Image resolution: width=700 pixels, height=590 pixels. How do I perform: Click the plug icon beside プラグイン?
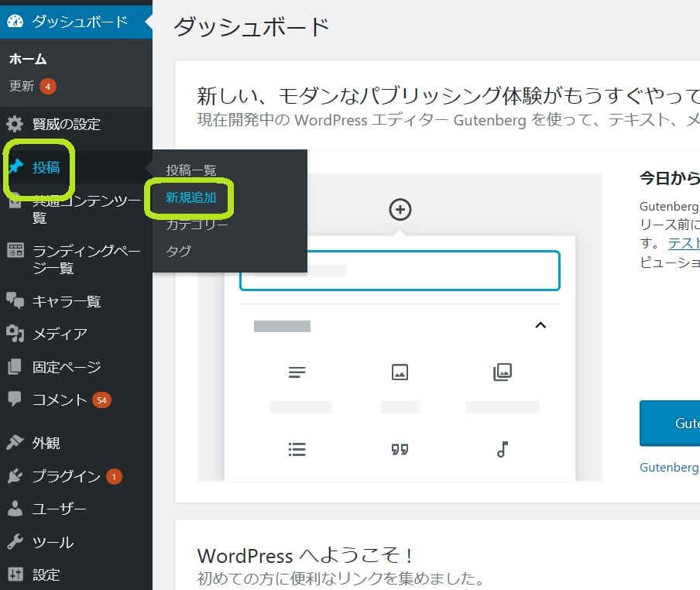[x=15, y=475]
